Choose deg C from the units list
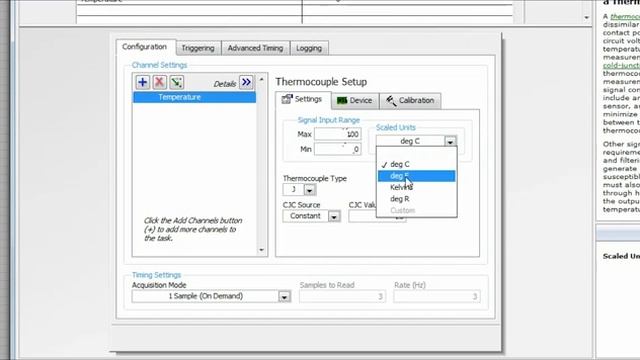Viewport: 640px width, 360px height. [x=416, y=164]
